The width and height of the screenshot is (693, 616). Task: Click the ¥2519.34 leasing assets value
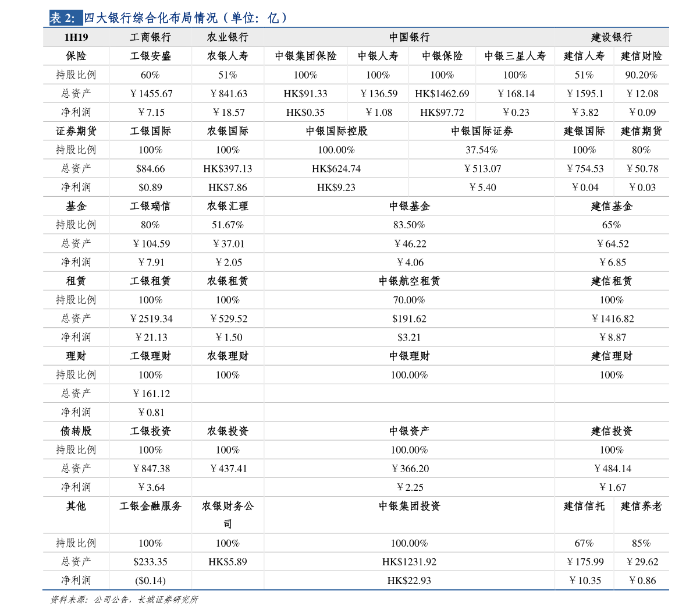151,319
